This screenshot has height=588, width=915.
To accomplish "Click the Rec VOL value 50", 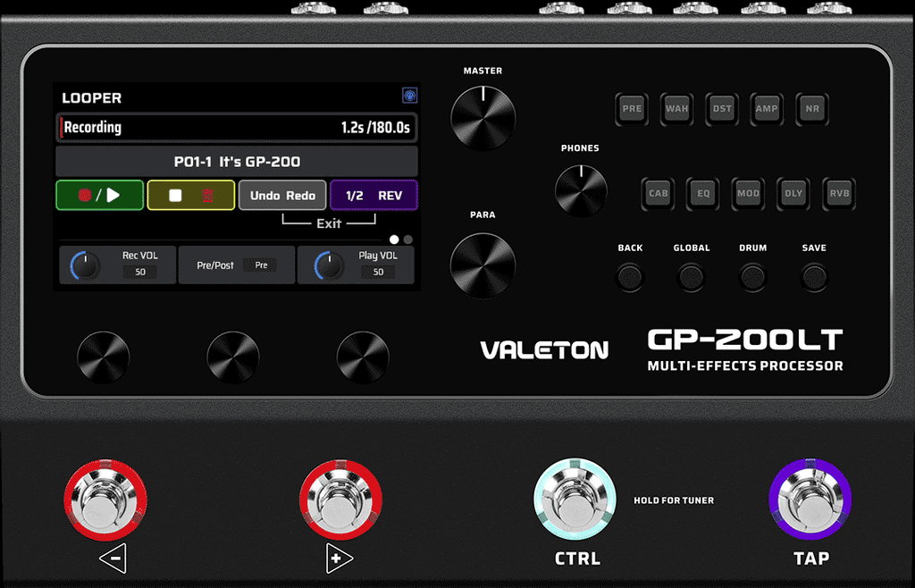I will pos(140,272).
